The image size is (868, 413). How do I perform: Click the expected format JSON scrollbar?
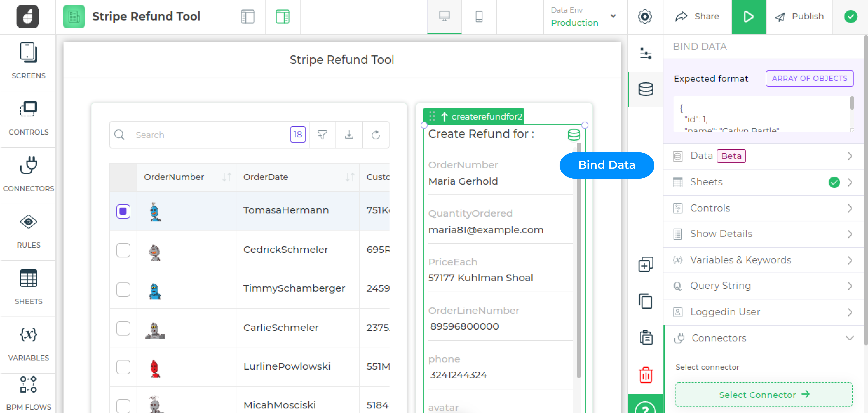coord(852,103)
